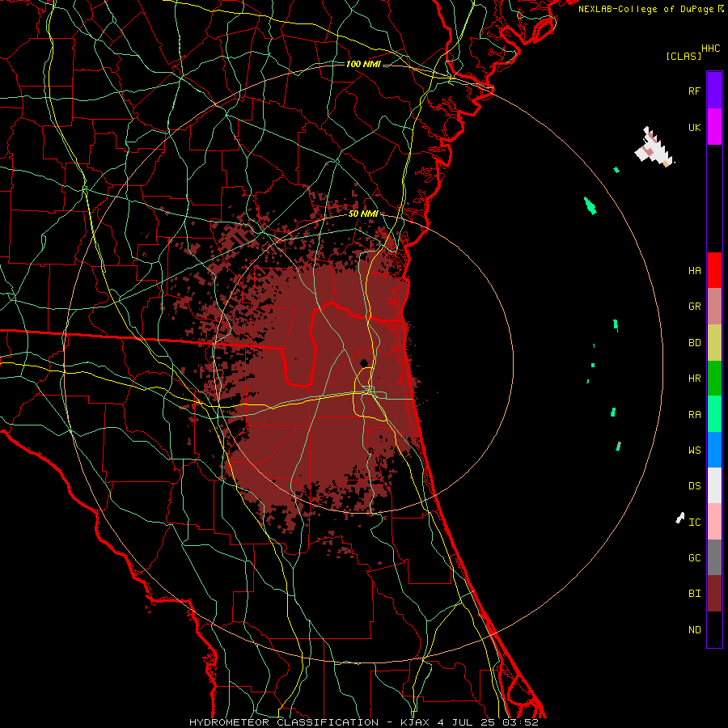
Task: Click the small white echo near the IC label
Action: pos(680,518)
